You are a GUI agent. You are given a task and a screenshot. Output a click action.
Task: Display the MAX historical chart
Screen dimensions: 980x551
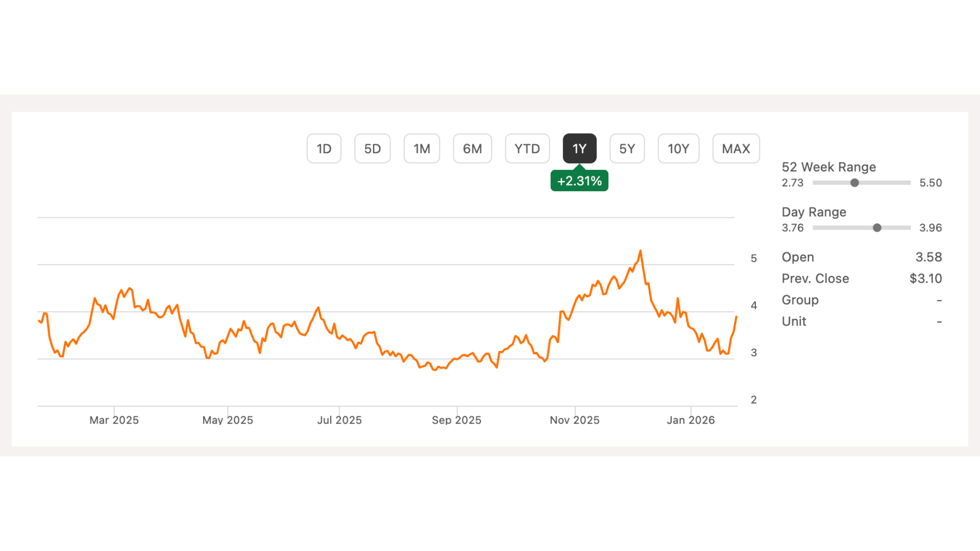coord(736,148)
